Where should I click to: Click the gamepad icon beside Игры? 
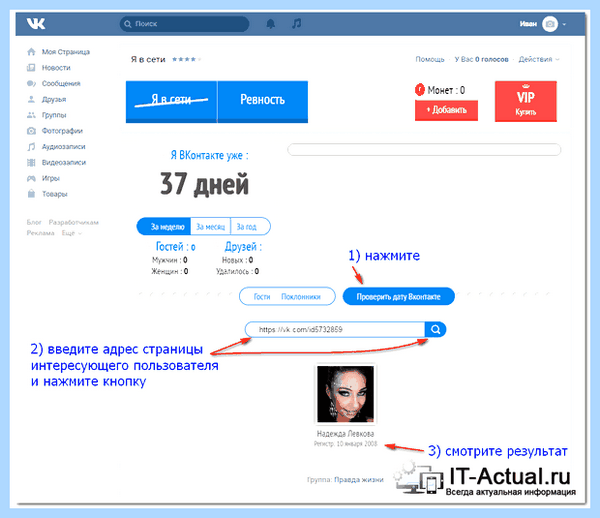tap(31, 178)
